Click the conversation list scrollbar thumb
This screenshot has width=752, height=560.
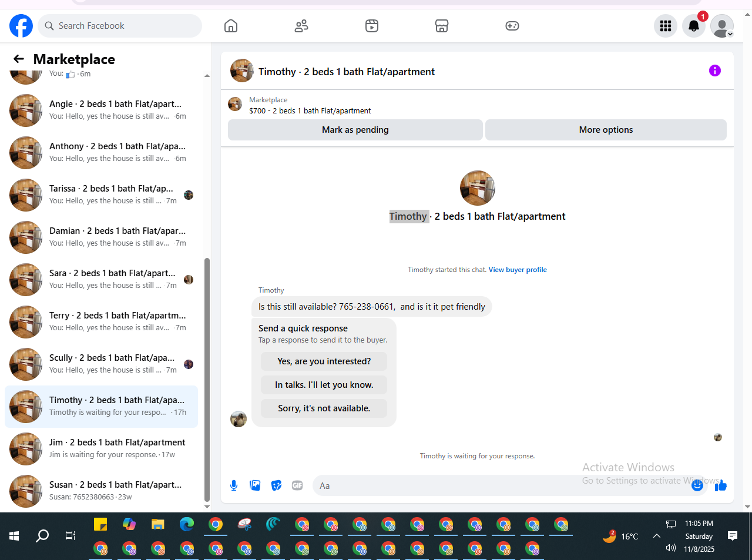207,379
